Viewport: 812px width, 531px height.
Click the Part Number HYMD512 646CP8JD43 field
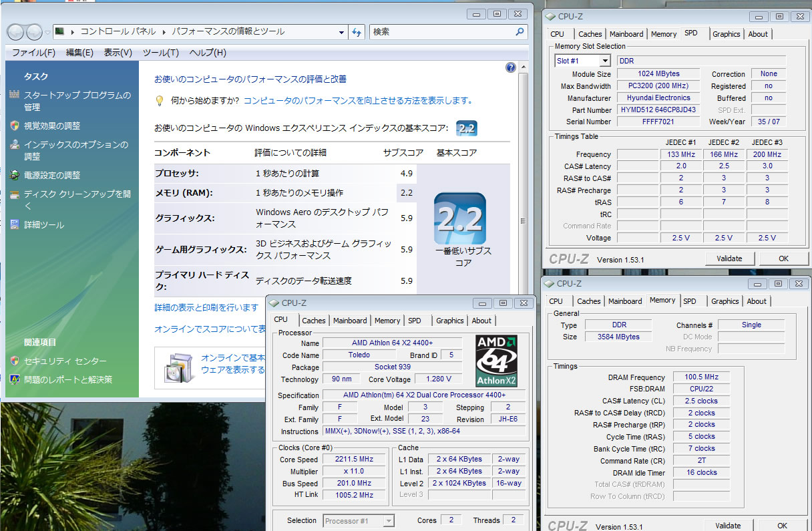pos(658,110)
